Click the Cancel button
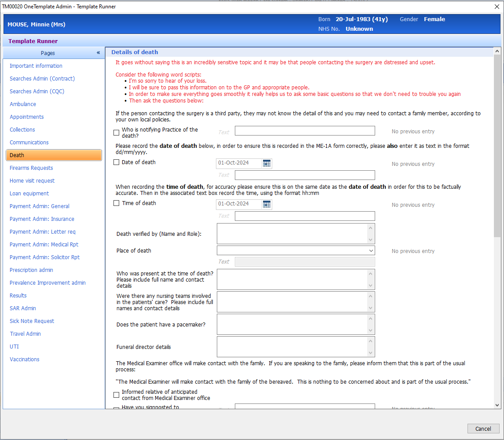The width and height of the screenshot is (504, 440). (483, 429)
